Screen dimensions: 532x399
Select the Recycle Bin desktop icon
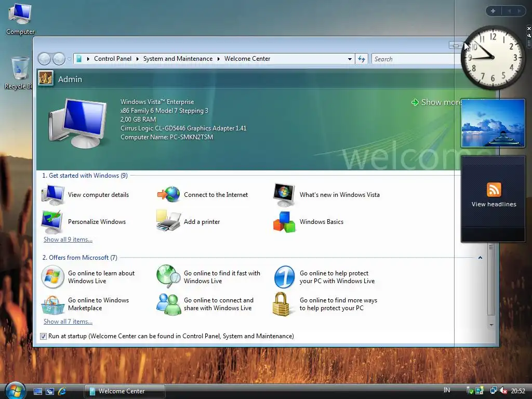coord(20,73)
